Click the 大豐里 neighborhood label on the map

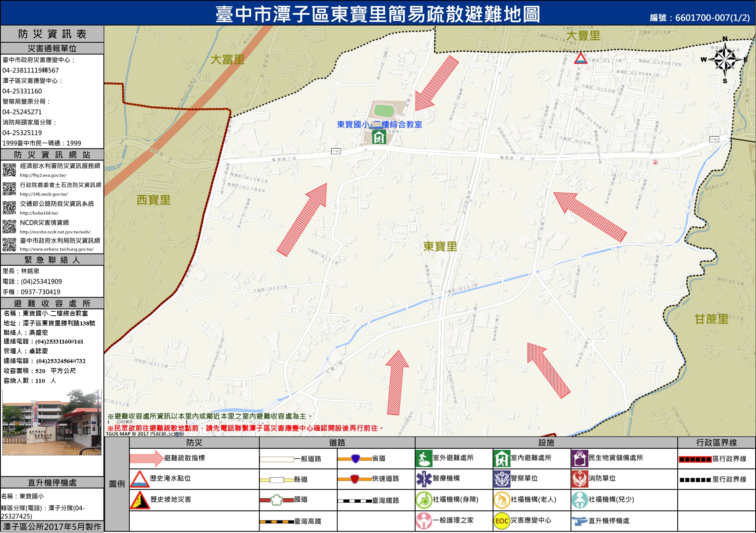click(583, 36)
